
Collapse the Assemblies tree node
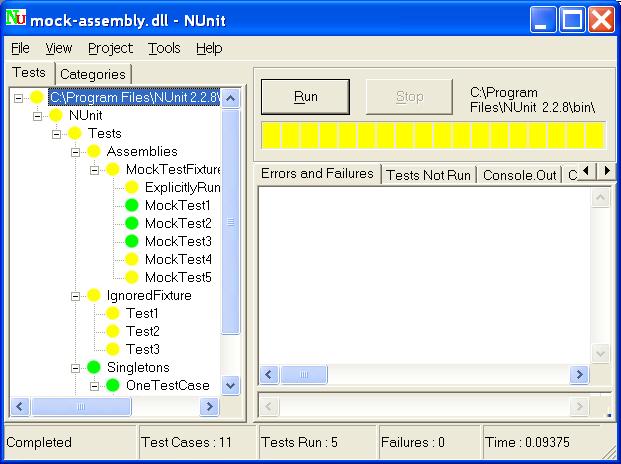coord(75,152)
